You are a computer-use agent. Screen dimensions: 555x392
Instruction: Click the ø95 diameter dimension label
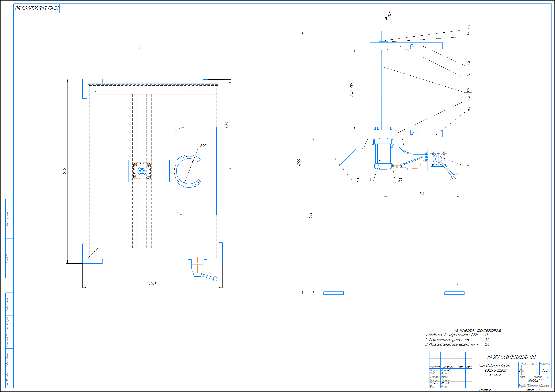click(x=203, y=146)
